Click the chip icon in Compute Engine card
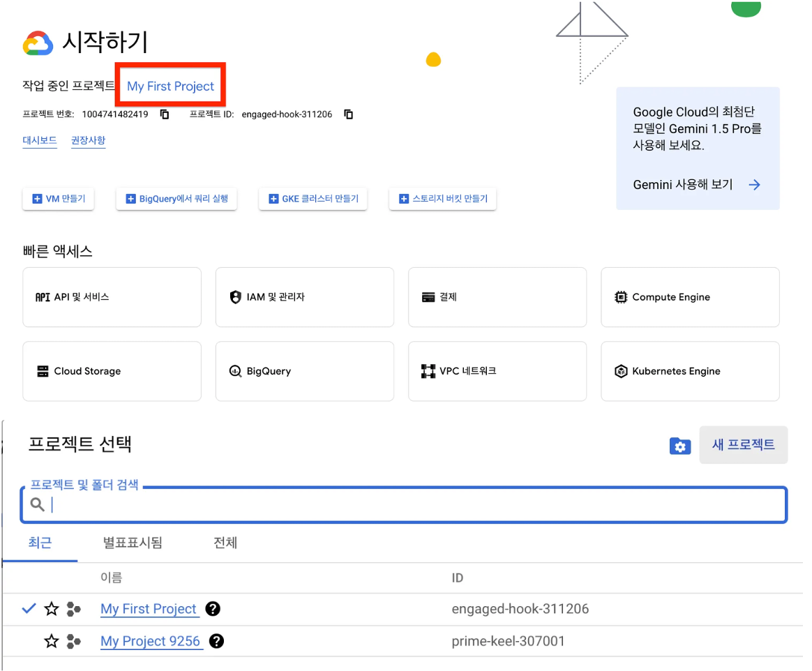Viewport: 812px width, 671px height. [620, 297]
